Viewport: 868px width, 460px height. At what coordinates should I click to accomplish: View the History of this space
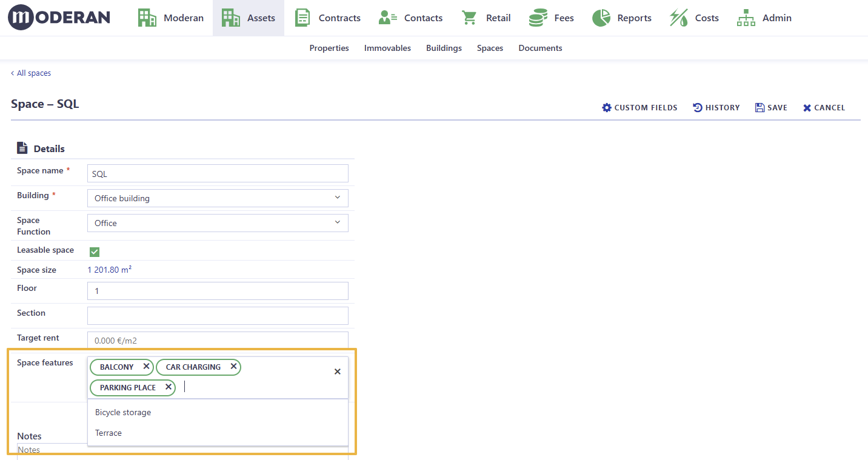pos(716,107)
